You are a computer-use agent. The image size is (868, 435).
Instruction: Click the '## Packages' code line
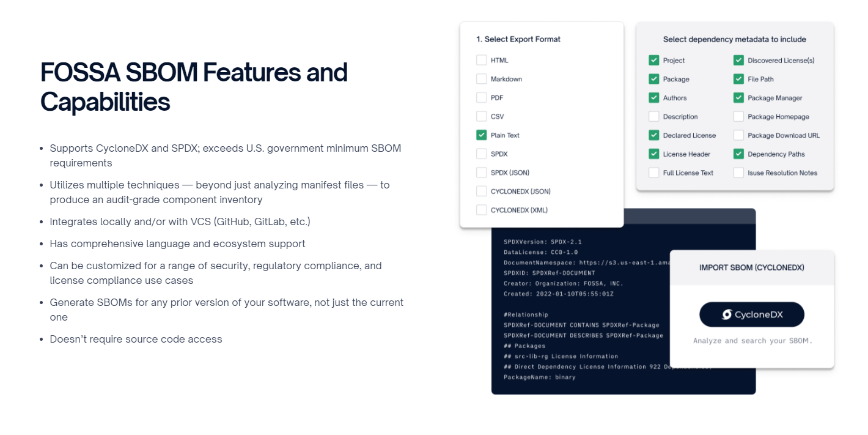pos(524,346)
